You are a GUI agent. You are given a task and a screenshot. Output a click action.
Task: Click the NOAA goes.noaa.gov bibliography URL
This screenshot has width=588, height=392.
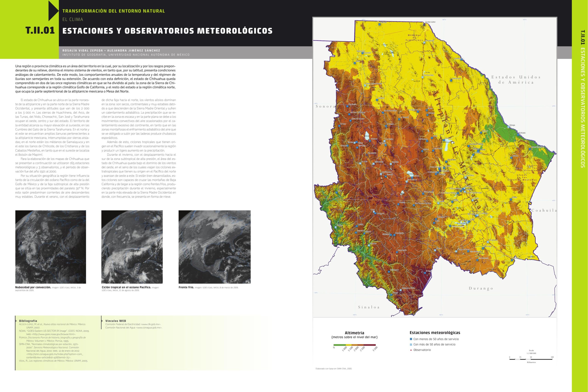coord(53,334)
